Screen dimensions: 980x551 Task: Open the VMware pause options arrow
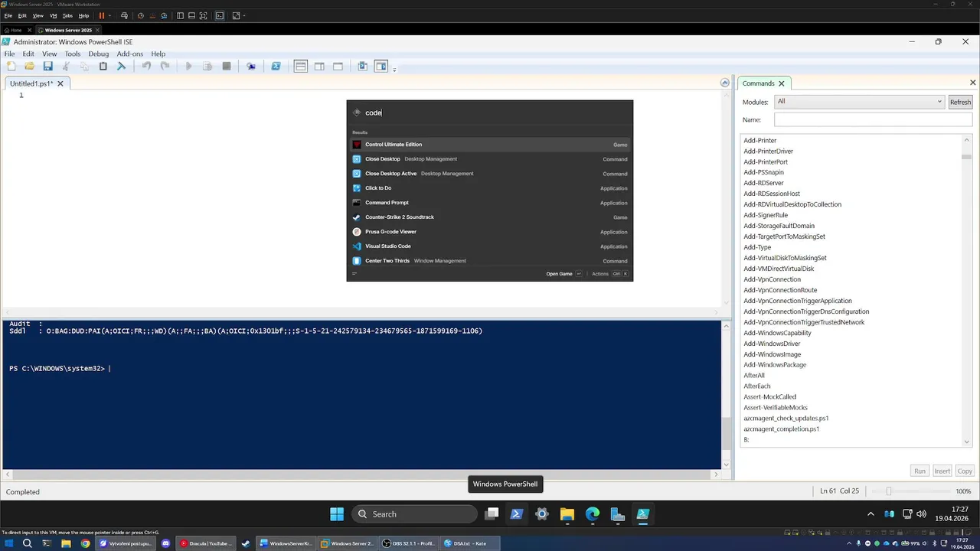pyautogui.click(x=109, y=15)
